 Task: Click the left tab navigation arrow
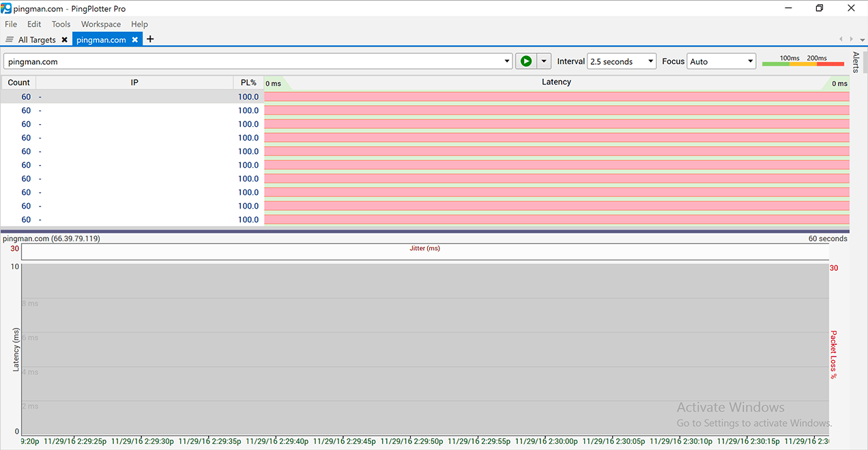click(840, 39)
